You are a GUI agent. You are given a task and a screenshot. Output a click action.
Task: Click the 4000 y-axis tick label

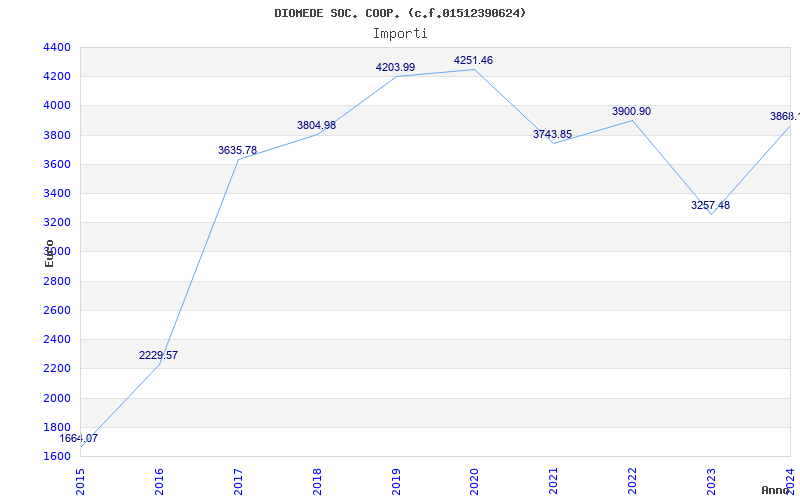tap(57, 106)
